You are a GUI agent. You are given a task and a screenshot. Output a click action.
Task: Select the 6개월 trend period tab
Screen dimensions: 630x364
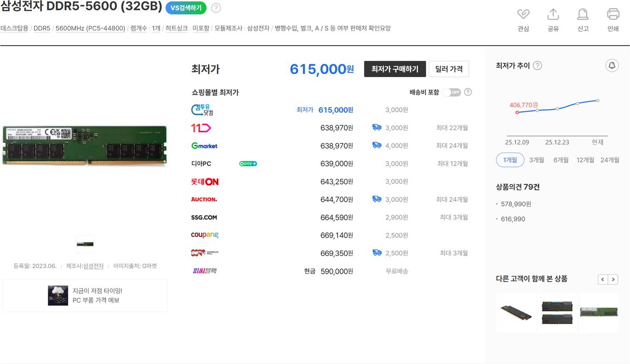[561, 160]
